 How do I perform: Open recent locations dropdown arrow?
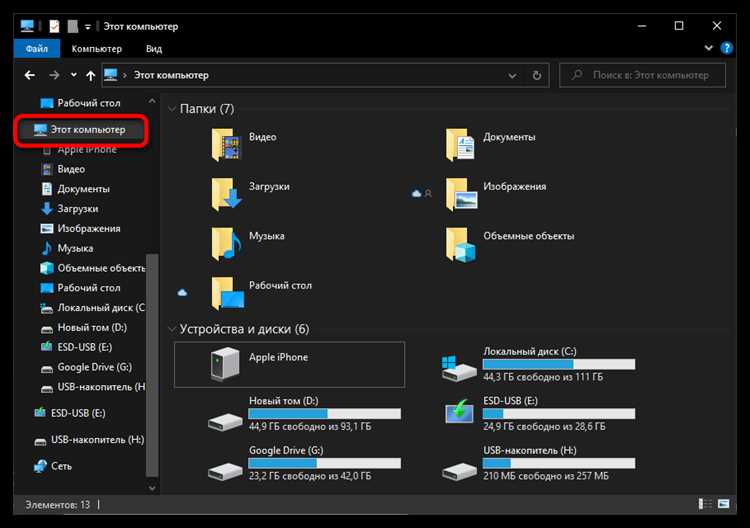point(73,75)
